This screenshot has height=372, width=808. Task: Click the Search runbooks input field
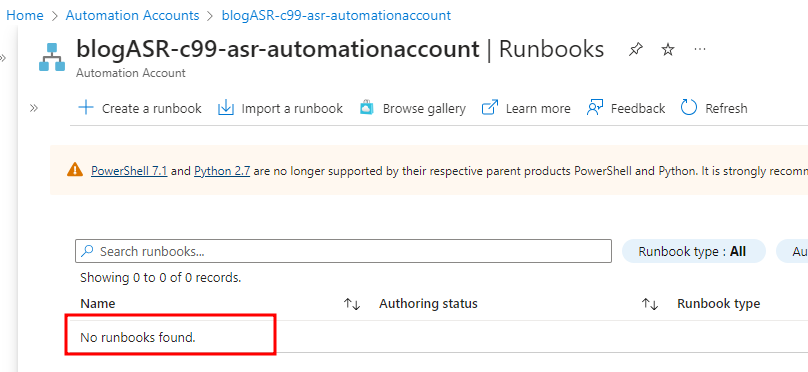343,251
